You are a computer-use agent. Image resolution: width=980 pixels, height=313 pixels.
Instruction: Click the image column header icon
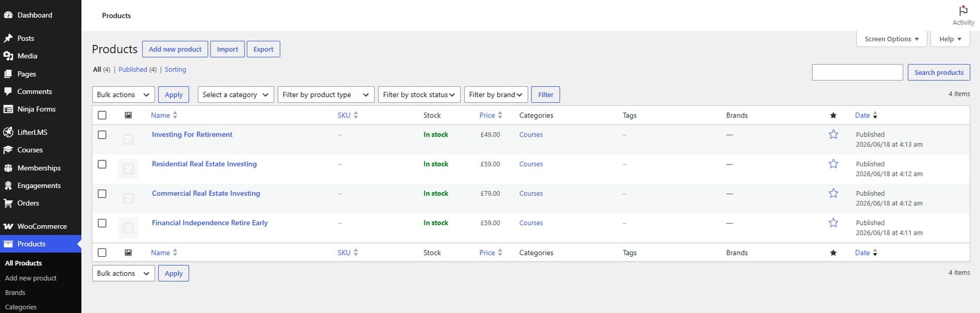click(x=128, y=115)
